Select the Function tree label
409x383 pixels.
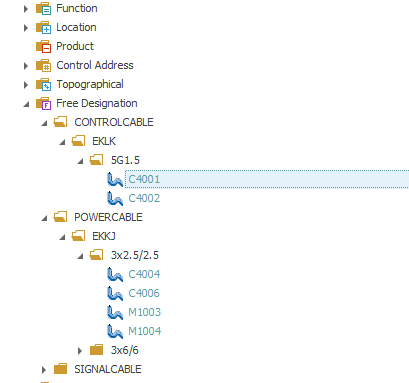pyautogui.click(x=77, y=8)
